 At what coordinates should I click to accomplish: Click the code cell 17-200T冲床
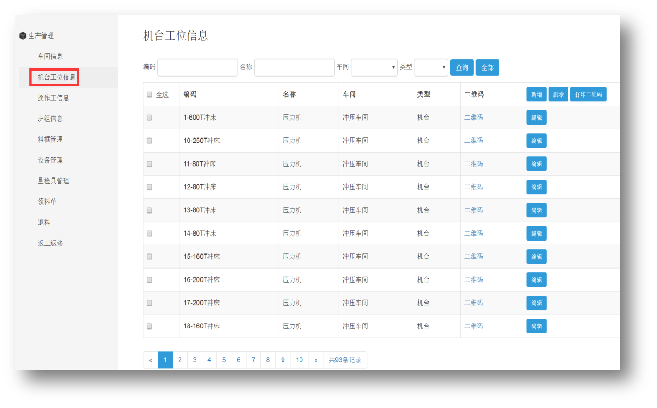click(202, 303)
